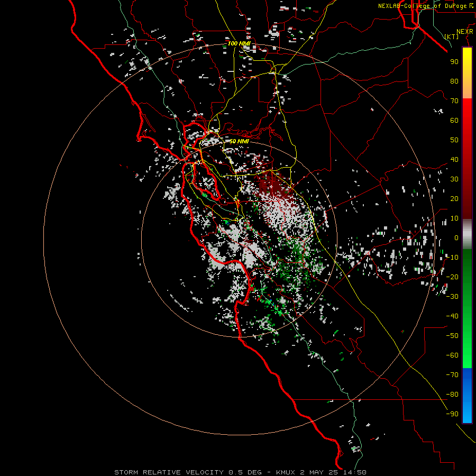The width and height of the screenshot is (476, 476).
Task: Click the 80 value on the velocity scale
Action: coord(454,81)
